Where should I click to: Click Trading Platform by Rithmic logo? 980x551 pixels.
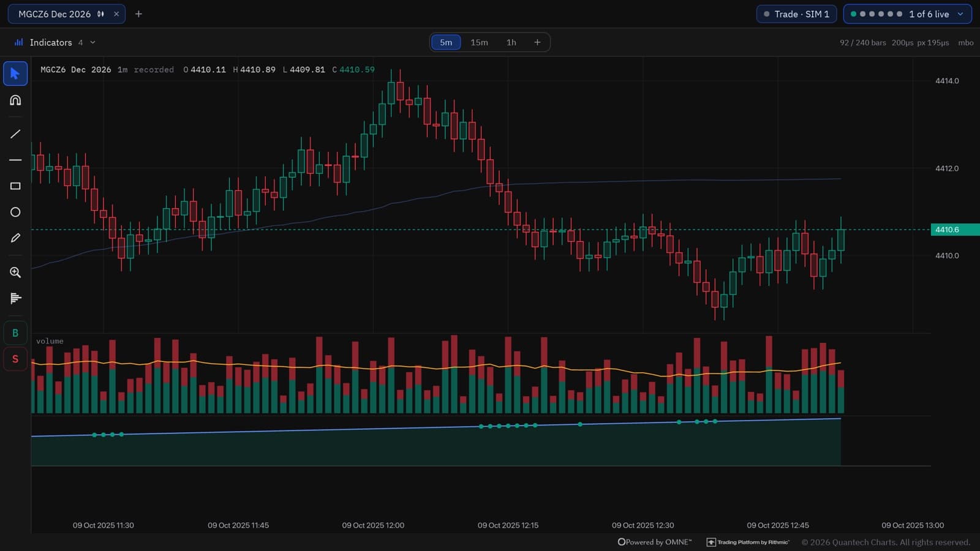click(x=748, y=542)
